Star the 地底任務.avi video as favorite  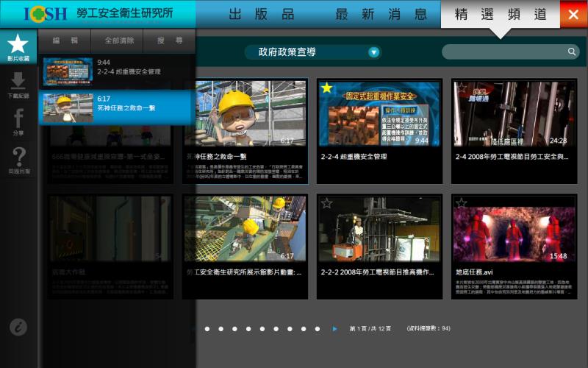[x=461, y=203]
